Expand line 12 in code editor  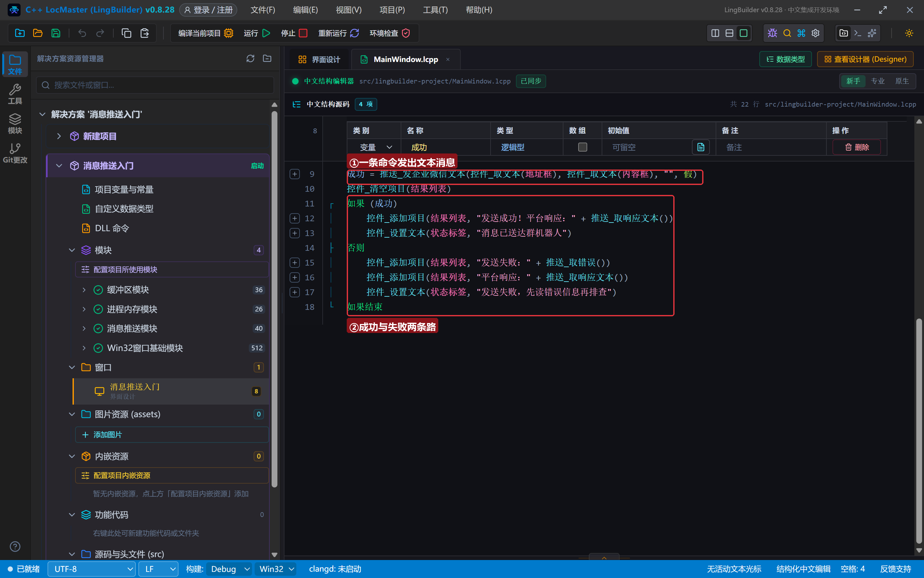pyautogui.click(x=295, y=218)
